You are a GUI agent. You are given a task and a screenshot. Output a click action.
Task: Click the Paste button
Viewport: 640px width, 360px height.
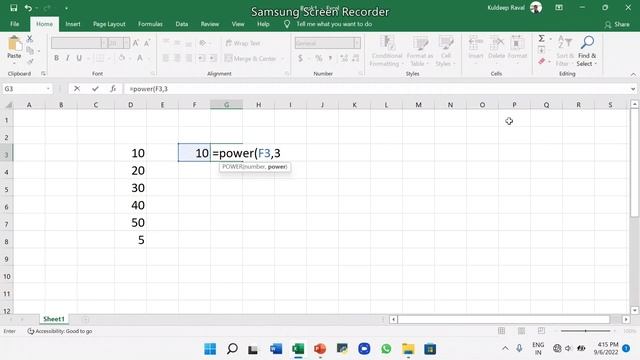14,48
